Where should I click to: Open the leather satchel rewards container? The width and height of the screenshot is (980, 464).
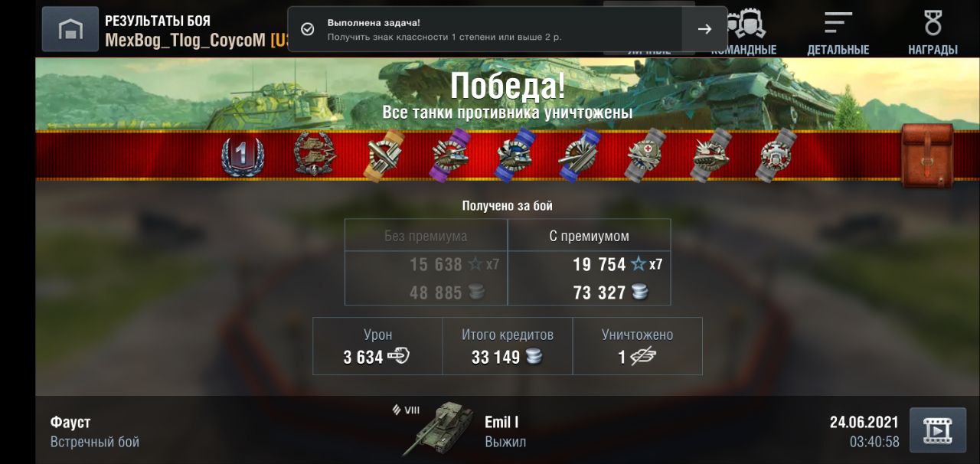click(928, 156)
